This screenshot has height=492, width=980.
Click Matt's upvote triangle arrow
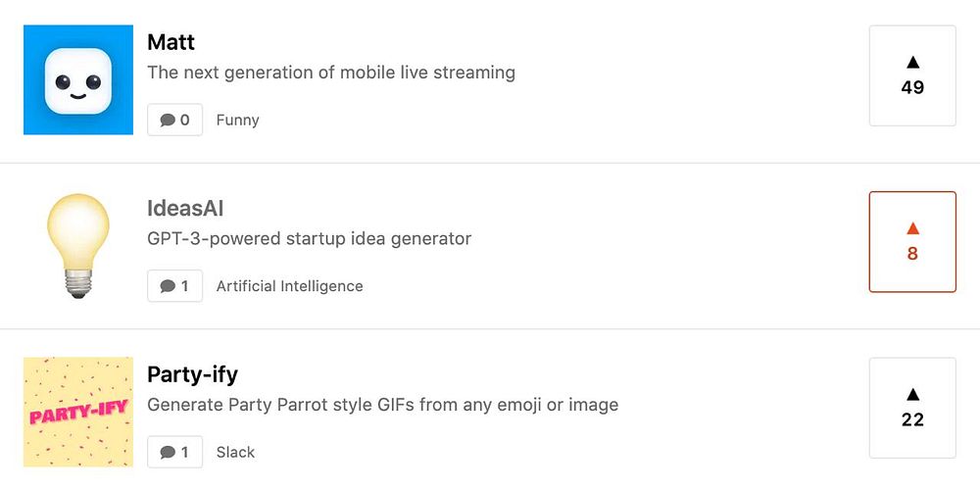coord(912,62)
